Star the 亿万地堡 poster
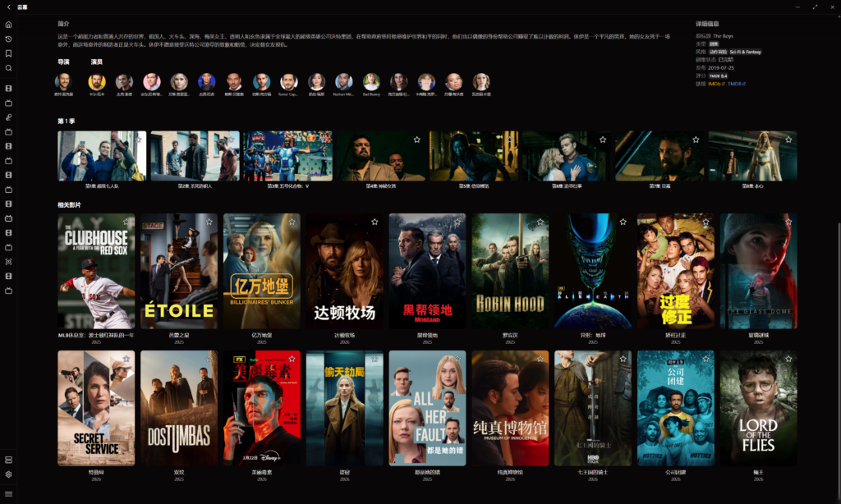841x504 pixels. pyautogui.click(x=292, y=222)
